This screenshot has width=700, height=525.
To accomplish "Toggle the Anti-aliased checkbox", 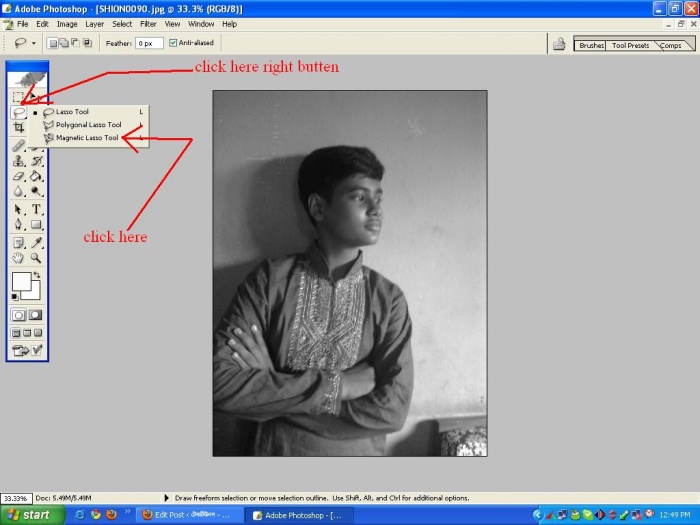I will [174, 43].
